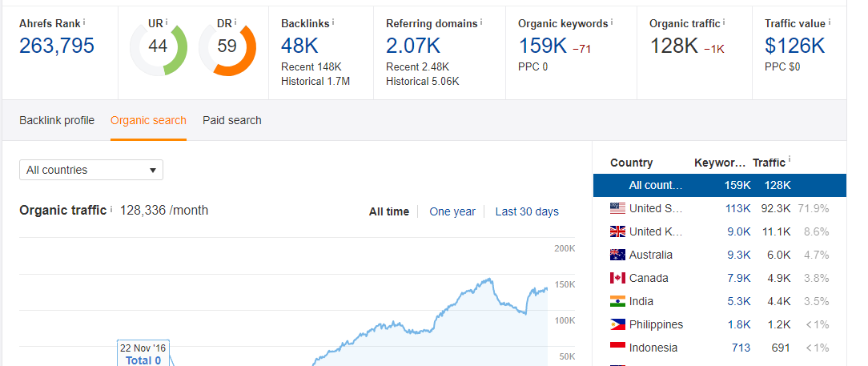The image size is (868, 366).
Task: Switch to Backlink profile tab
Action: (x=57, y=120)
